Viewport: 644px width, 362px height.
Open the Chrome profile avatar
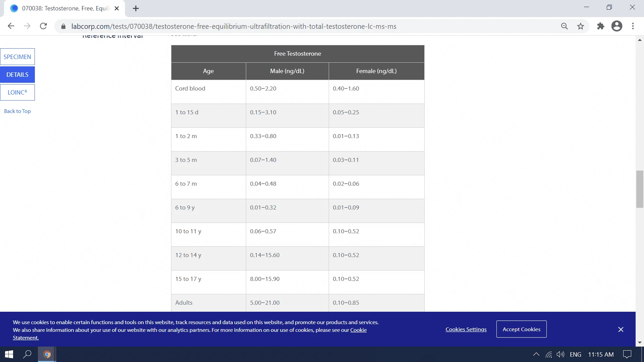(x=616, y=26)
